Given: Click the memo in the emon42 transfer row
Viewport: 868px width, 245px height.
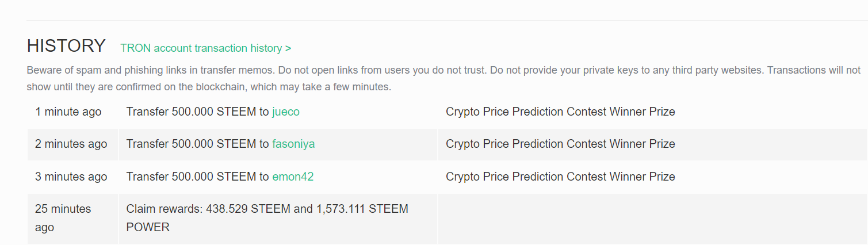Looking at the screenshot, I should point(560,177).
